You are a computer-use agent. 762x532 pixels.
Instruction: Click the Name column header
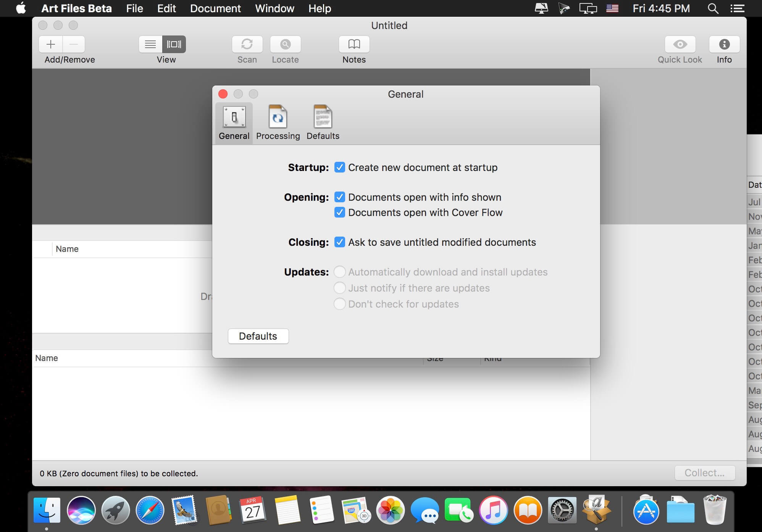click(67, 249)
